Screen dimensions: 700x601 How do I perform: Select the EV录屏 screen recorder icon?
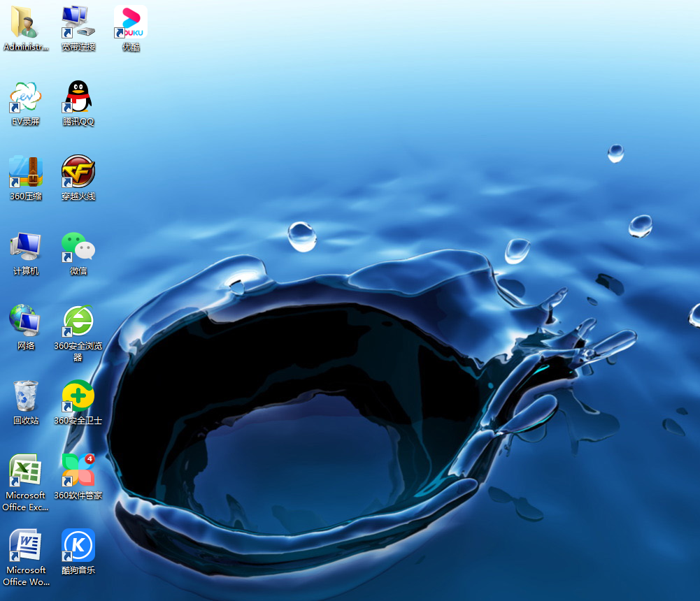(x=26, y=97)
